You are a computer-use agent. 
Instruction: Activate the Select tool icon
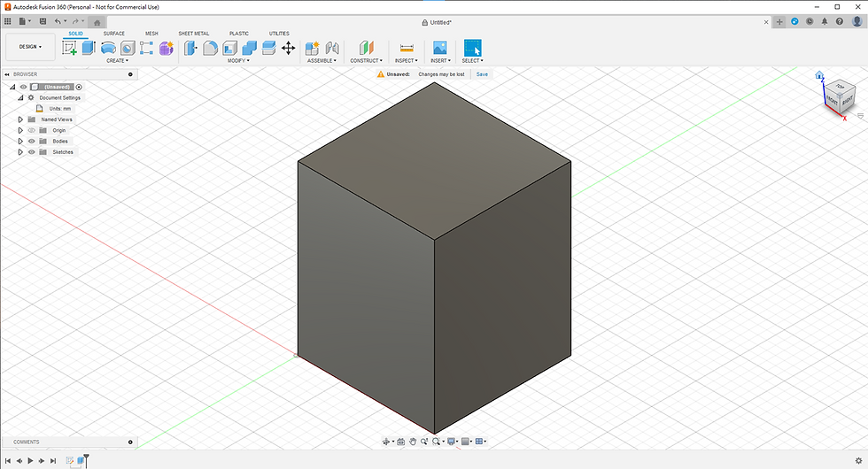(x=473, y=48)
